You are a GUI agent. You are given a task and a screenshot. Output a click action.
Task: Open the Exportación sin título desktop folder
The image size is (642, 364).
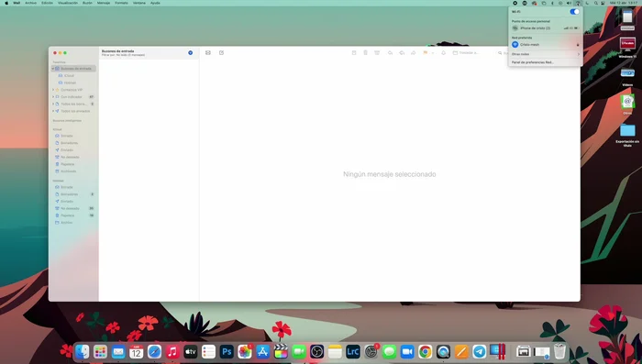[x=627, y=135]
